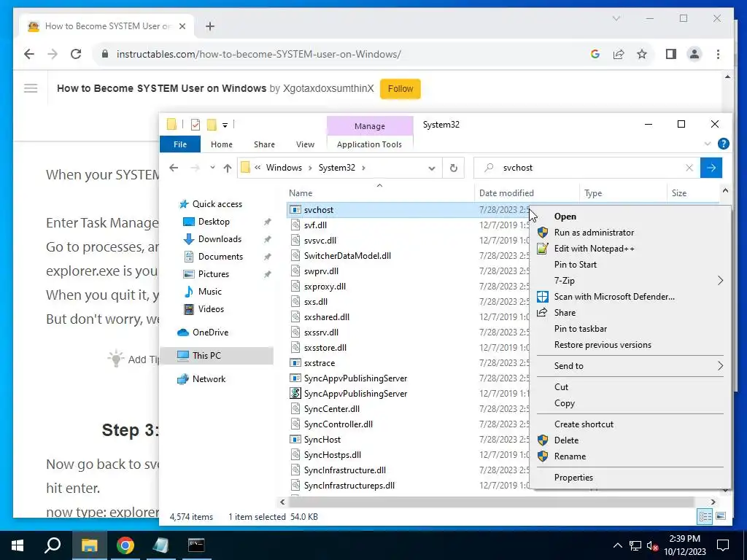747x560 pixels.
Task: Open the recent locations dropdown in Explorer
Action: pos(212,168)
